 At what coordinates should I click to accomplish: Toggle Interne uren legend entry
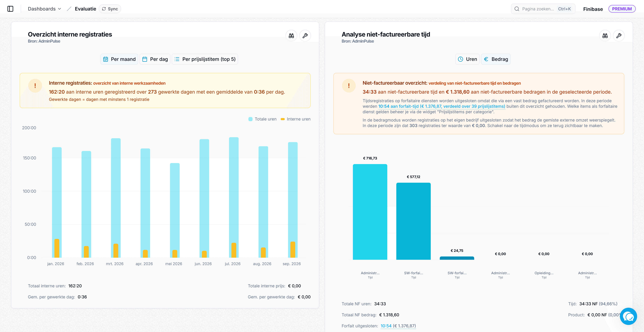(295, 119)
